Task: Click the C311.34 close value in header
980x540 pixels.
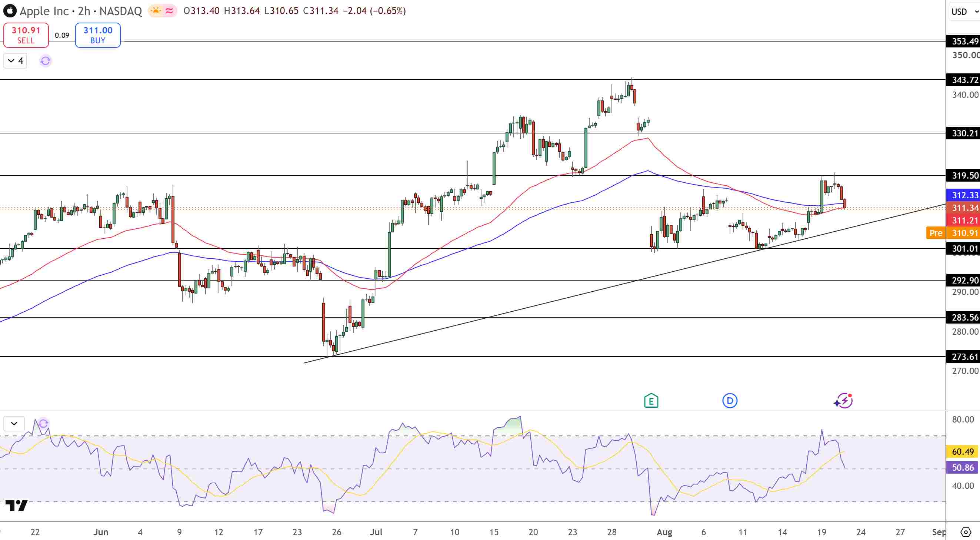Action: click(321, 11)
